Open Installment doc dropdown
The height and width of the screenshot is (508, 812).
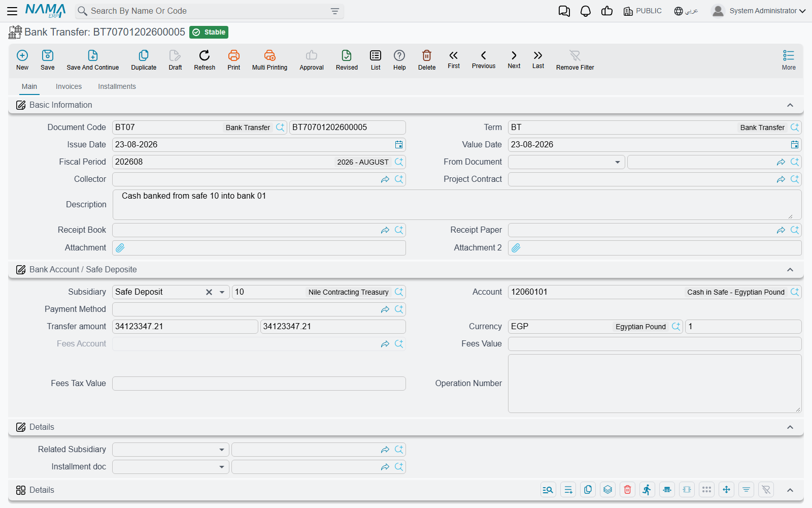pos(222,467)
